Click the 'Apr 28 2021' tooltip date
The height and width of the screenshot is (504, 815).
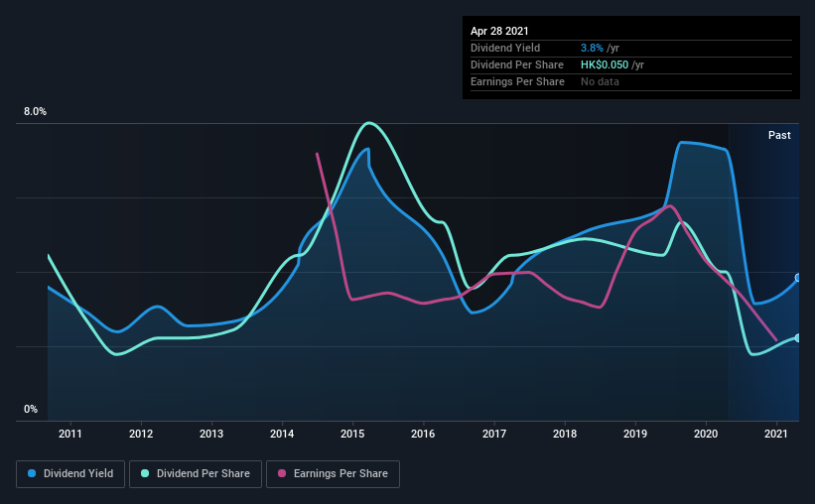(499, 31)
